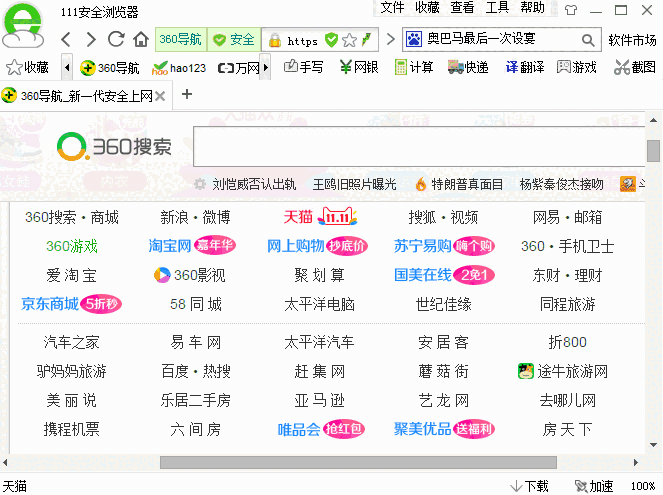Open 京东商城 link

[71, 304]
